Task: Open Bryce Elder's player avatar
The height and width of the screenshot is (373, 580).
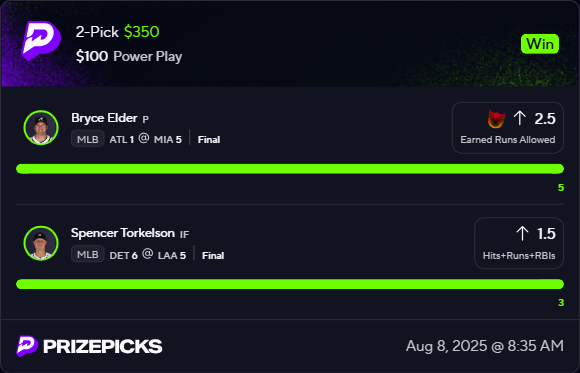Action: 41,128
